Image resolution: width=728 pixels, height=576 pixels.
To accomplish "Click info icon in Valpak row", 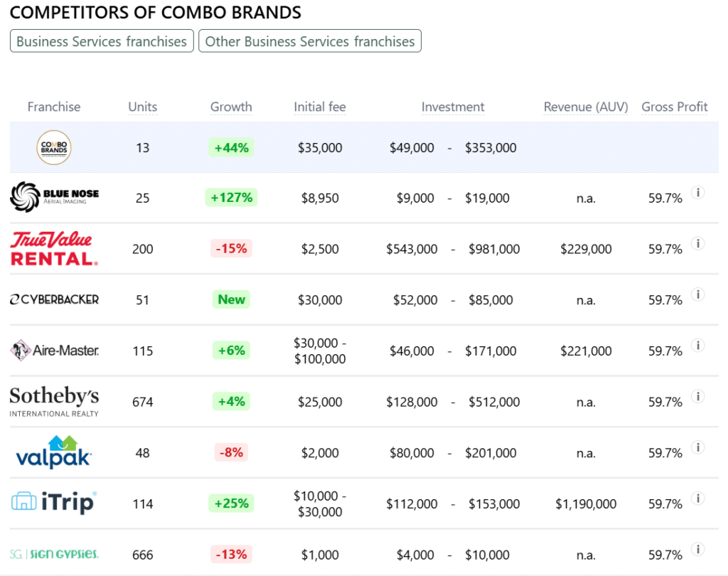I will tap(698, 447).
